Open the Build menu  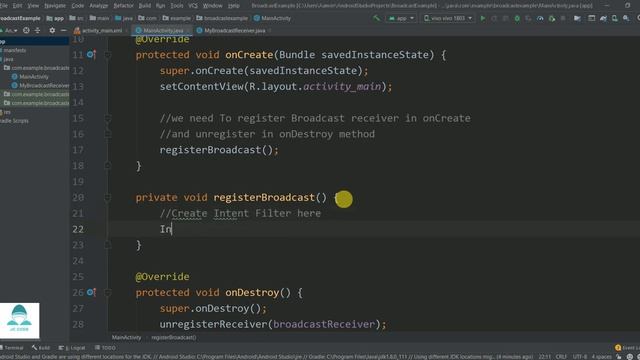click(144, 6)
